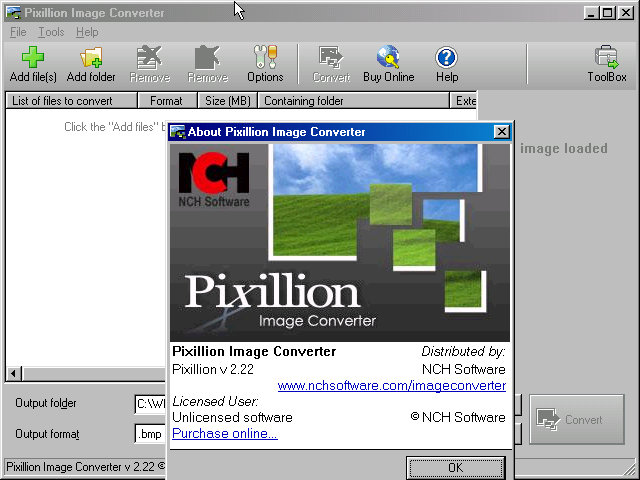This screenshot has height=480, width=640.
Task: Click the Purchase online... link
Action: click(225, 433)
